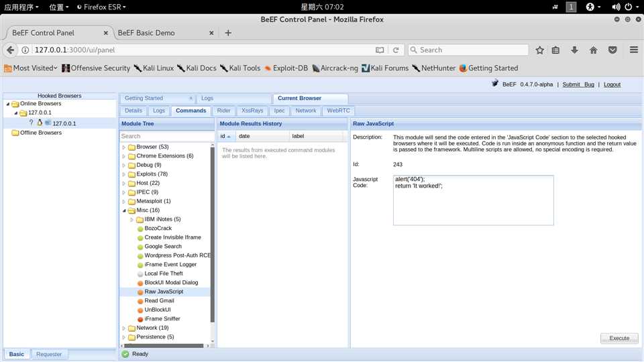Switch to the Ipec tab

click(279, 111)
